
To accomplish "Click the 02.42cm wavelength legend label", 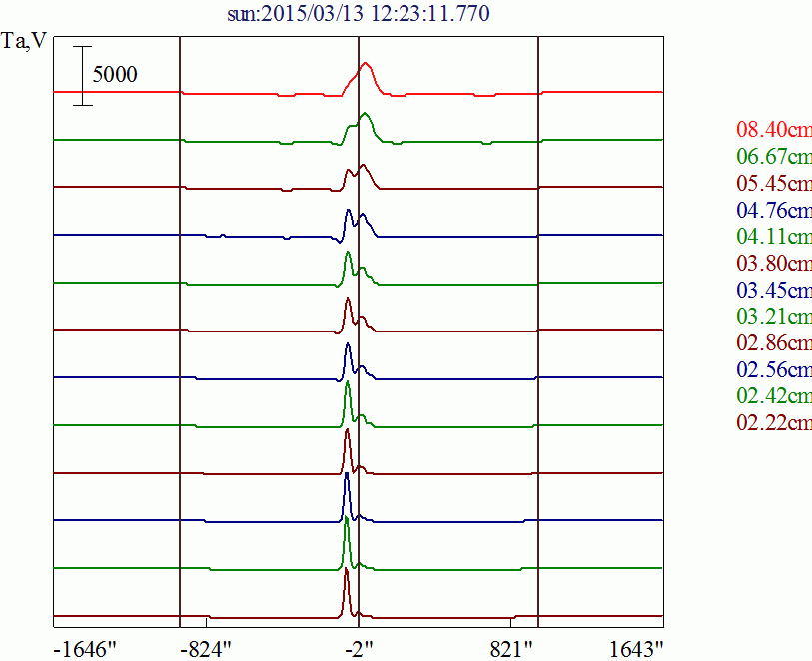I will pos(774,396).
